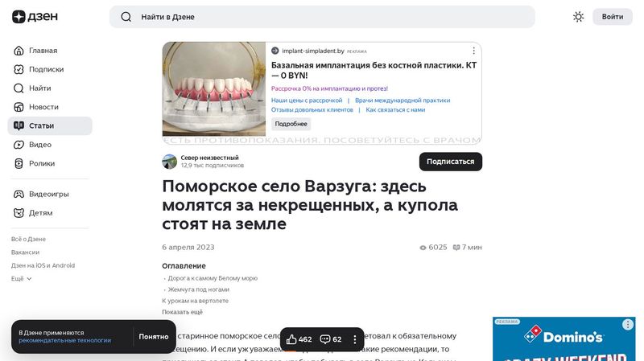Toggle the light/dark theme sun icon
Viewport: 644px width, 361px height.
[578, 17]
